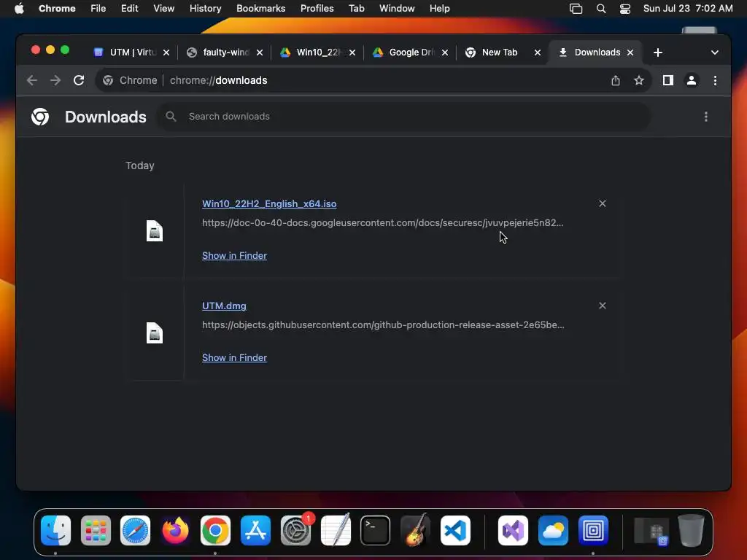Open the Apple menu
This screenshot has height=560, width=747.
pyautogui.click(x=19, y=9)
